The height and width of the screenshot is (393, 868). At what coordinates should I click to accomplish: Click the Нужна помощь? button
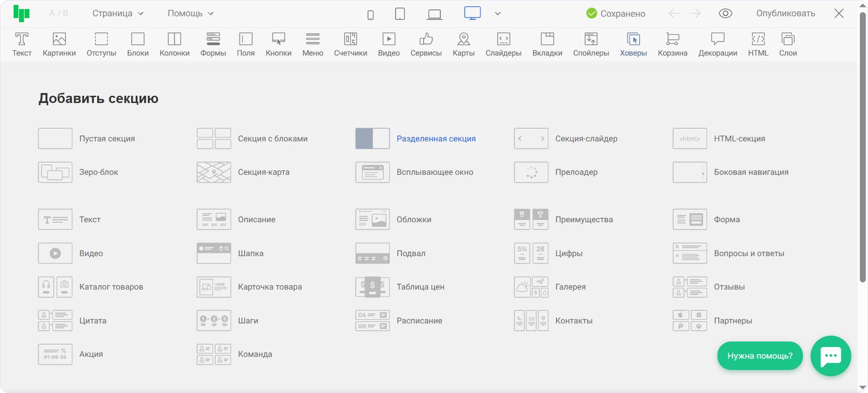tap(759, 356)
